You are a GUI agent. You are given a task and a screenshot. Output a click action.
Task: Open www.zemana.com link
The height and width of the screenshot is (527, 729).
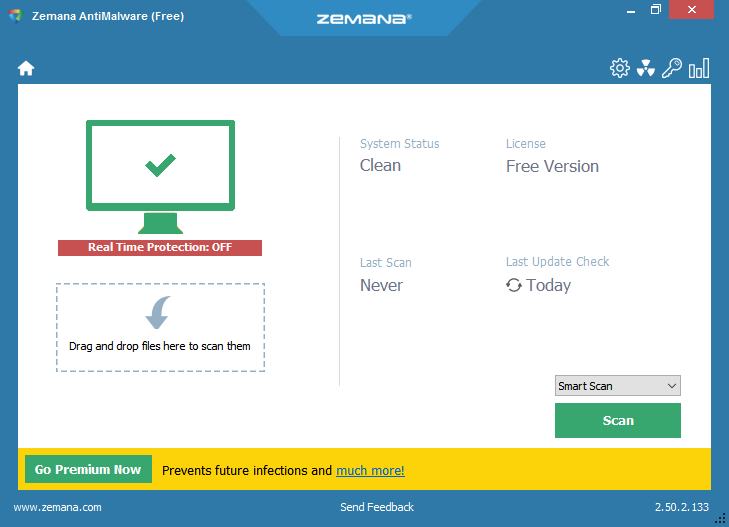[x=57, y=507]
